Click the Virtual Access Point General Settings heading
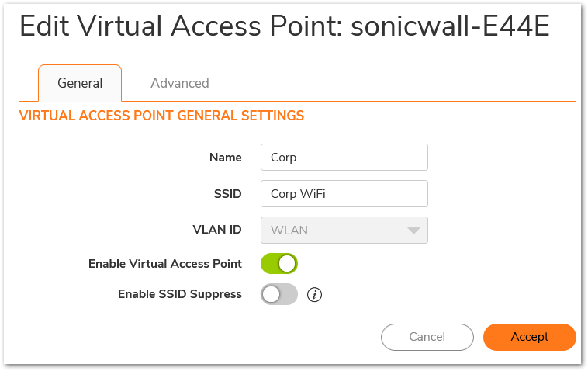Viewport: 588px width, 371px height. point(161,116)
